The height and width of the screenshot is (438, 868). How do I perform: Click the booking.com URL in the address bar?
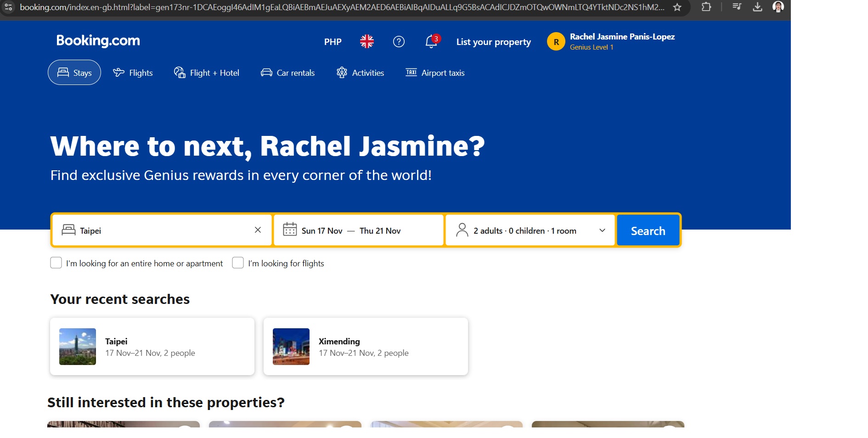[x=342, y=7]
